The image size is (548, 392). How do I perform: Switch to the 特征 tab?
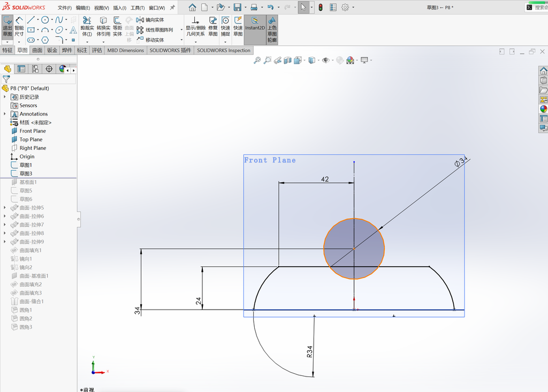7,50
